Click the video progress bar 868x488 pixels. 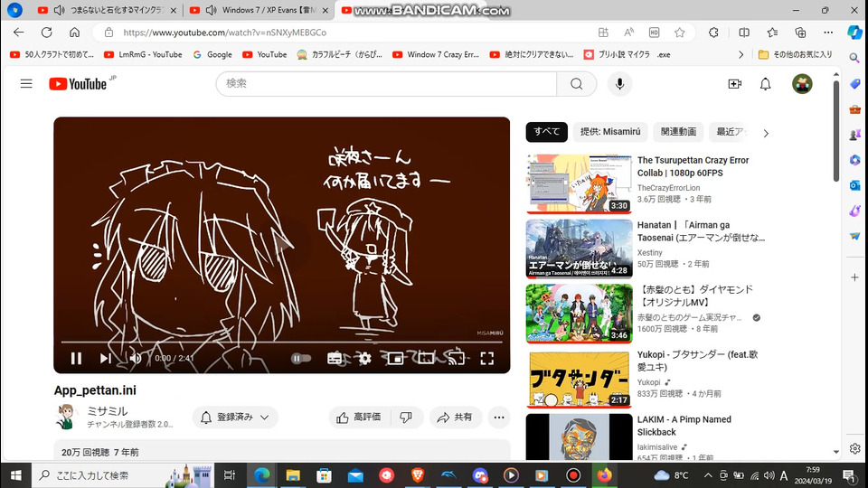(x=282, y=343)
